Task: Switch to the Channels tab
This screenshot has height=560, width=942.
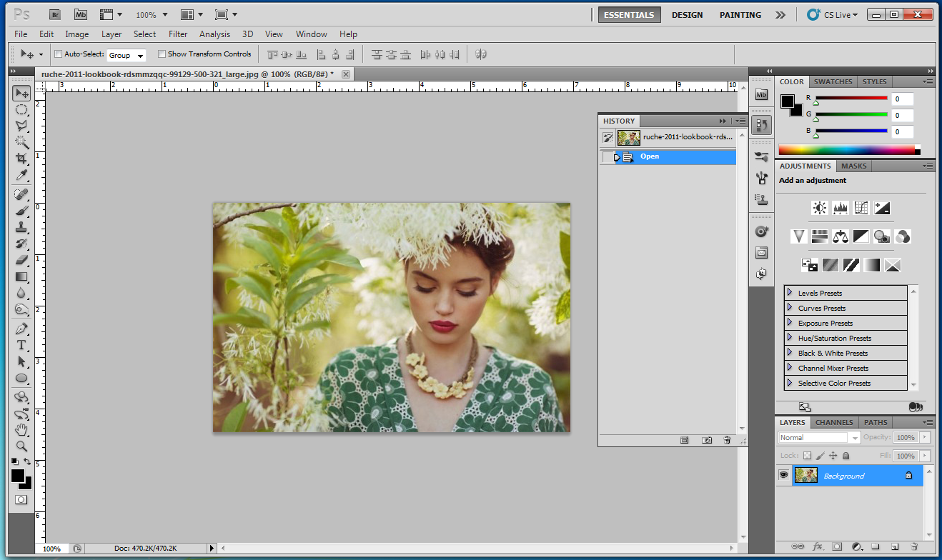Action: tap(834, 422)
